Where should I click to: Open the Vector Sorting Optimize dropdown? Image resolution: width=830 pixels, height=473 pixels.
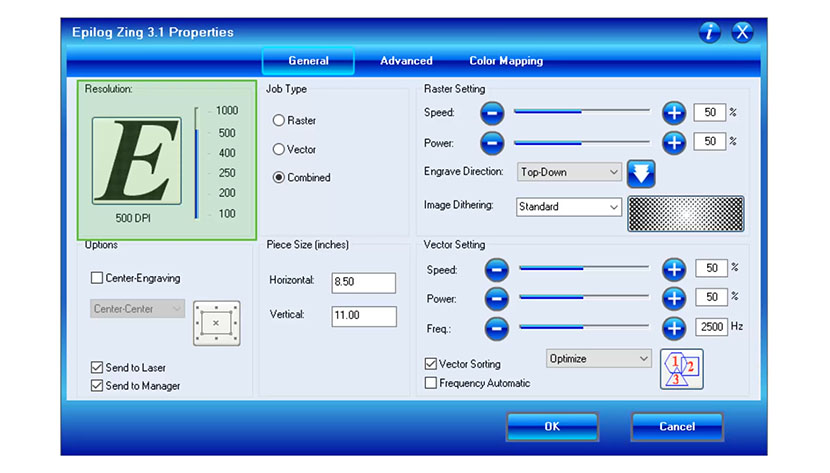[599, 358]
